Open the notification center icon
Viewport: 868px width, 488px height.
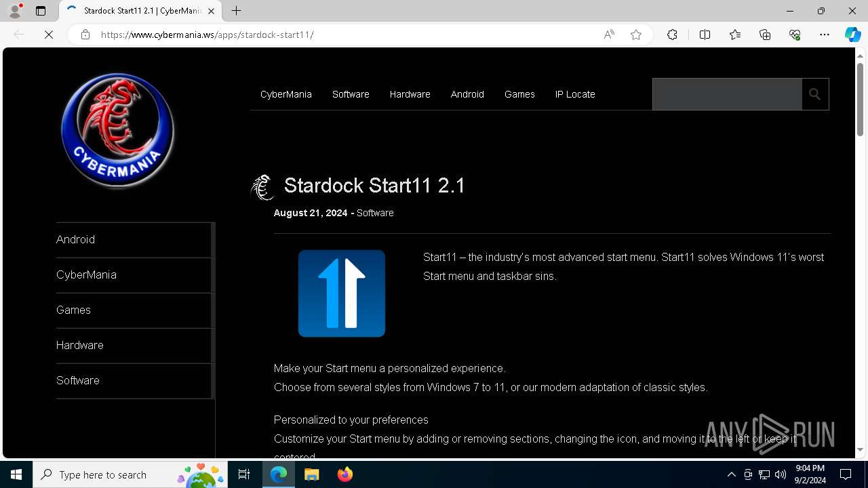click(846, 474)
